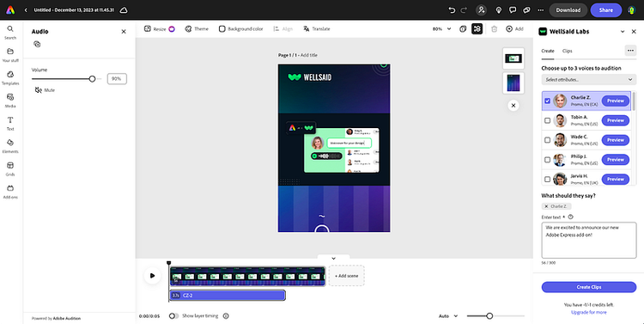The height and width of the screenshot is (324, 644).
Task: Open the invite collaborators icon
Action: 482,9
